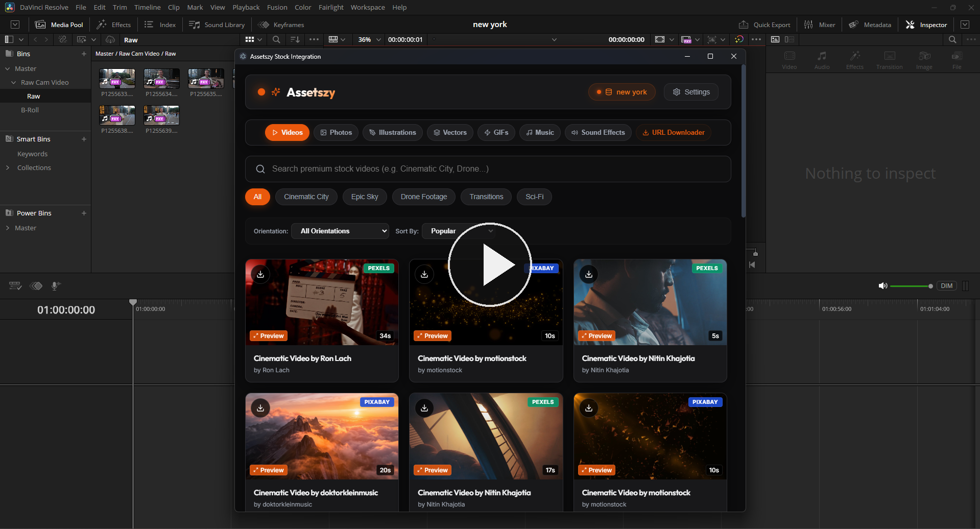Download the Ron Lach cinematic video
The image size is (980, 529).
pos(260,274)
